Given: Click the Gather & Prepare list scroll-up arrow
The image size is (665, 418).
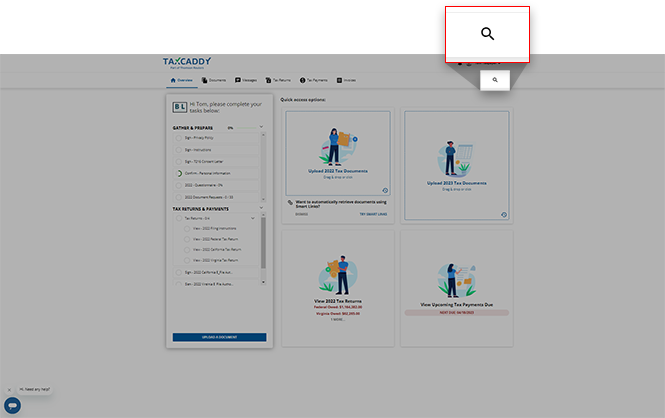Looking at the screenshot, I should [263, 135].
